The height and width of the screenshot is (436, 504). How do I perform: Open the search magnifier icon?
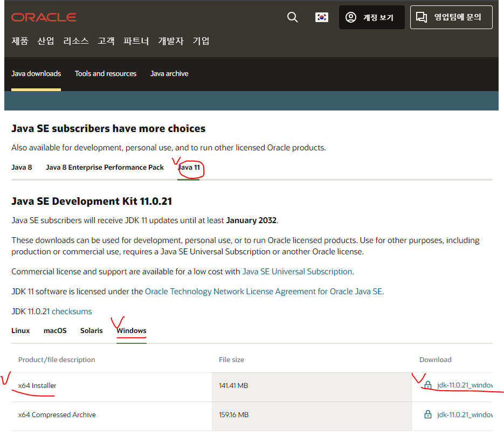(292, 17)
